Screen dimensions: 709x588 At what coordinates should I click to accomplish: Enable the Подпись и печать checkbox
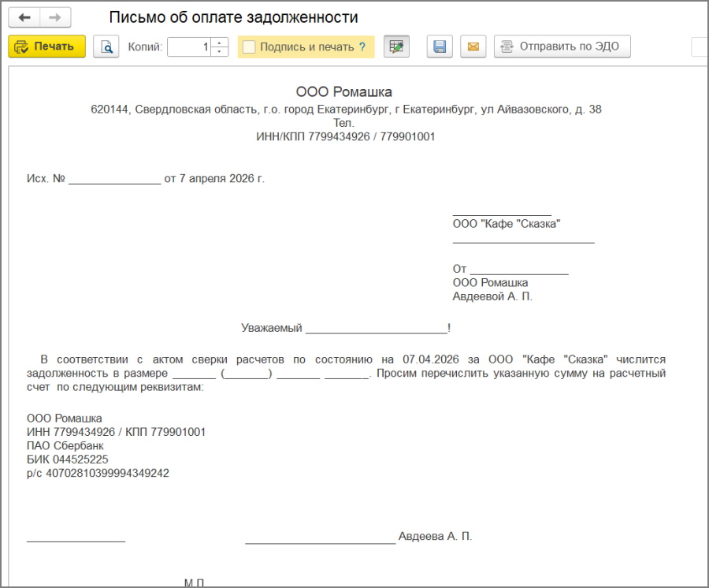(249, 47)
